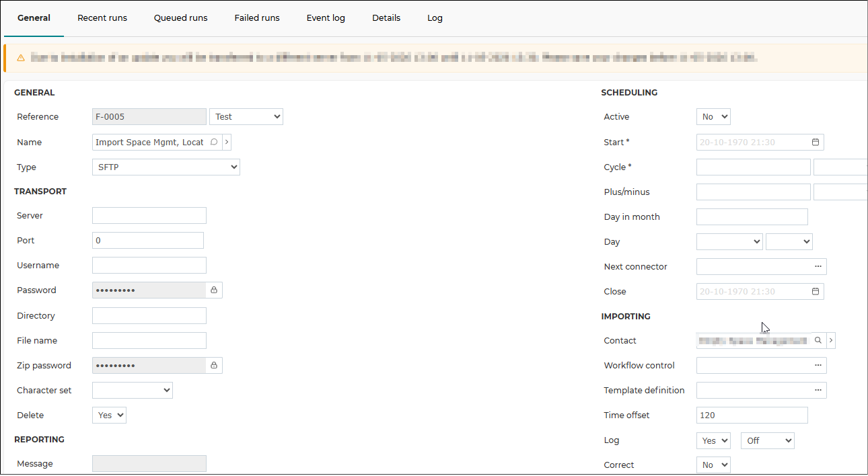Open the Event log tab
The width and height of the screenshot is (868, 476).
(326, 18)
